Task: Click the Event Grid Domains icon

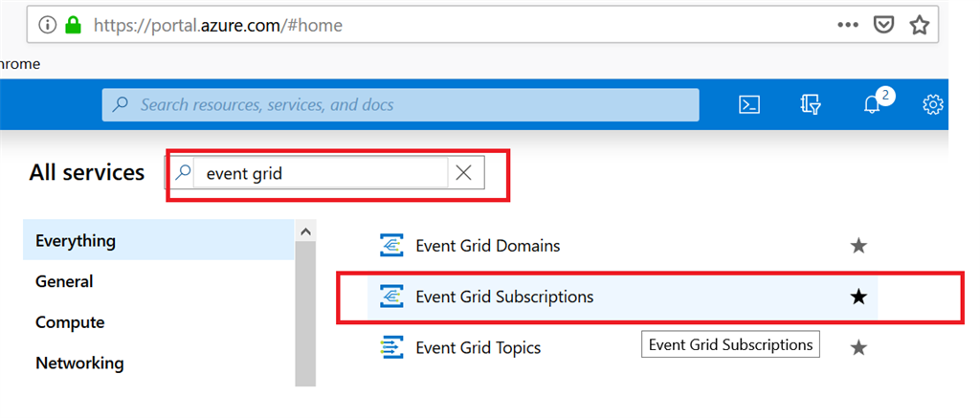Action: tap(391, 246)
